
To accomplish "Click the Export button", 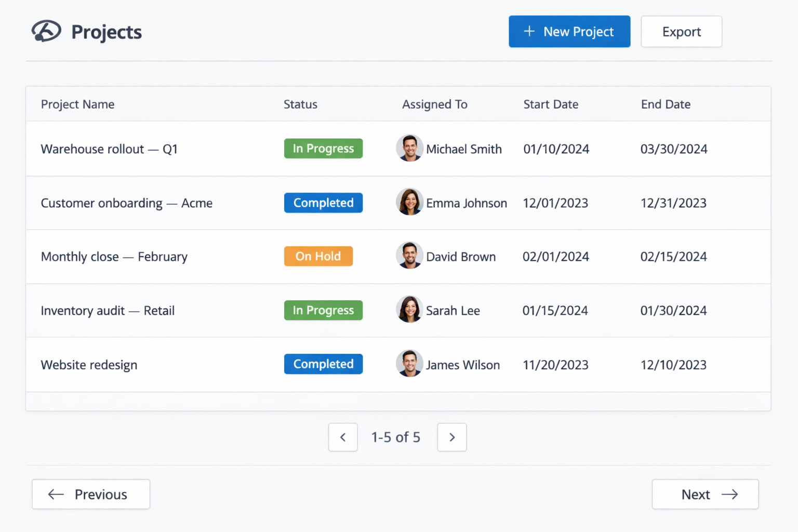I will pyautogui.click(x=681, y=32).
